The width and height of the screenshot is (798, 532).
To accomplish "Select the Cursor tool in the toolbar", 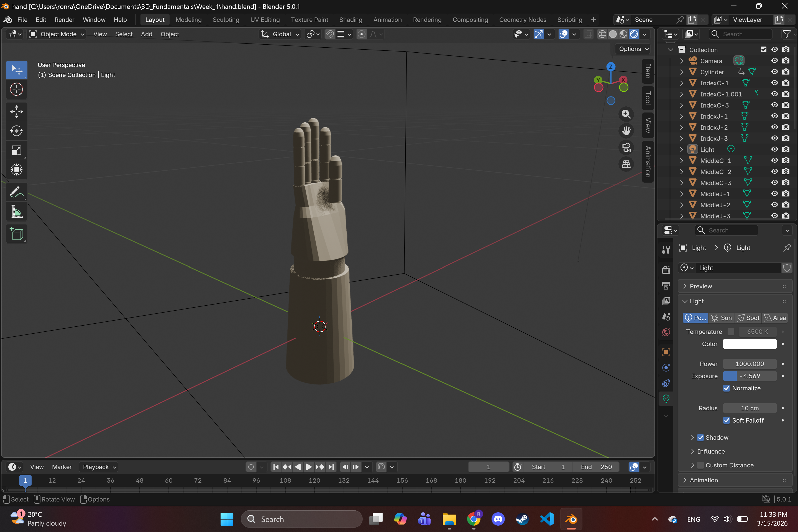I will coord(17,89).
